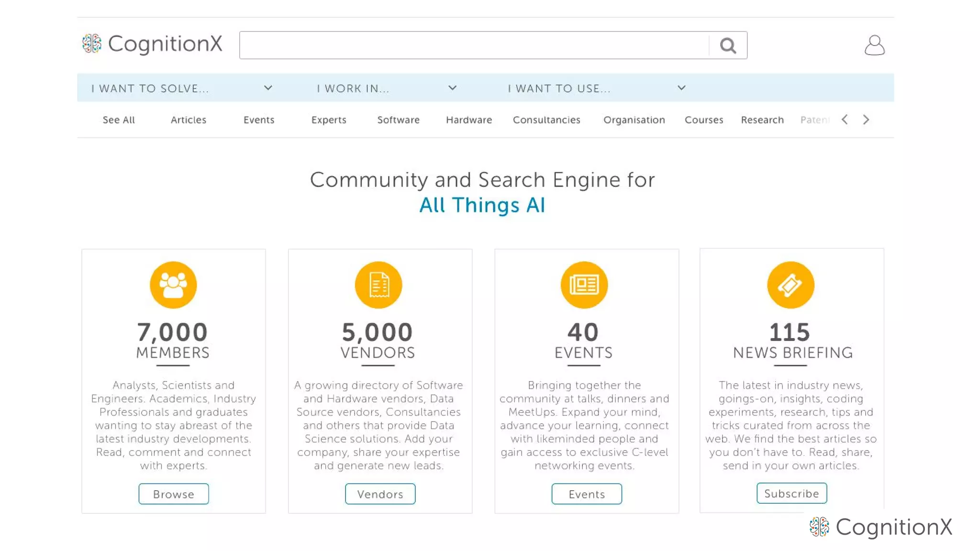Open the Consultancies category tab
This screenshot has height=551, width=980.
point(546,120)
